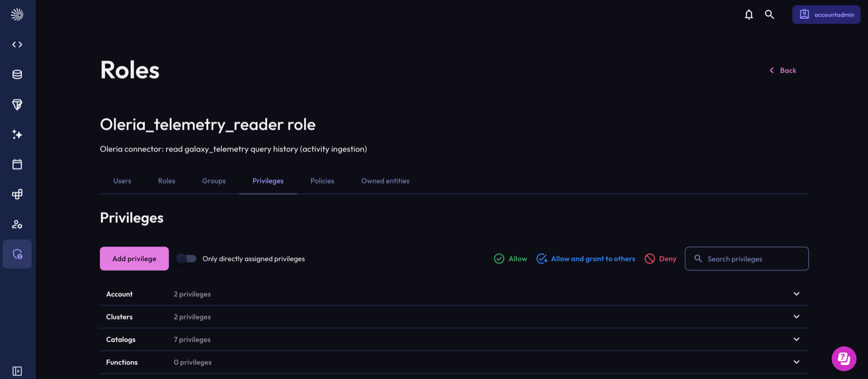868x379 pixels.
Task: Click the search magnifier in header
Action: tap(769, 15)
